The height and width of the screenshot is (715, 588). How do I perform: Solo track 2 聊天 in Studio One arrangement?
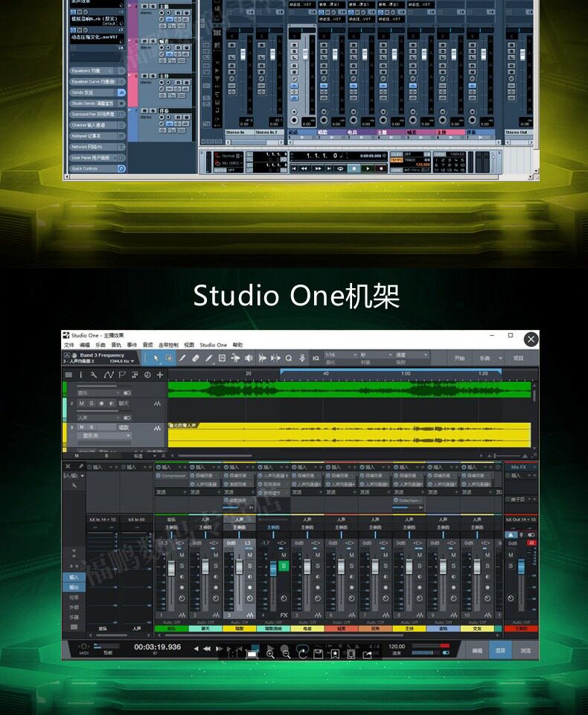92,404
